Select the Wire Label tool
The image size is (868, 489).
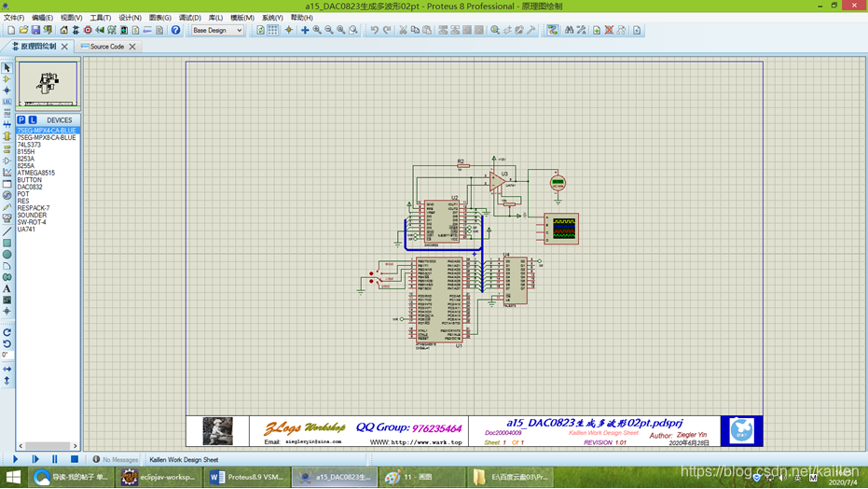click(7, 102)
